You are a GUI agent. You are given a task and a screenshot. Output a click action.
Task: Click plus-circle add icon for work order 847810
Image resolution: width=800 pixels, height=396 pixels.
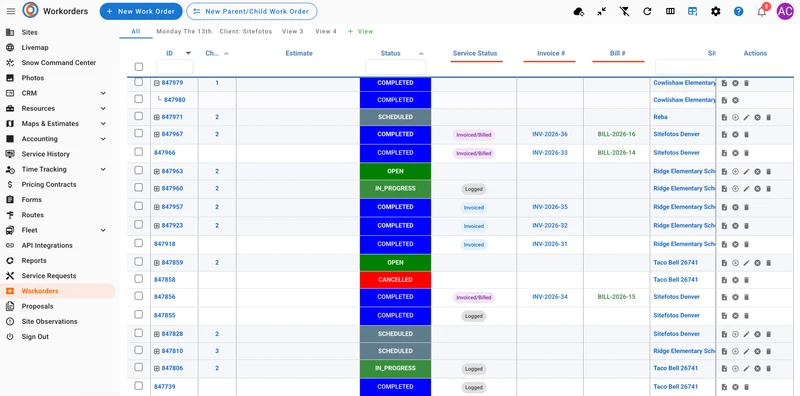coord(735,352)
